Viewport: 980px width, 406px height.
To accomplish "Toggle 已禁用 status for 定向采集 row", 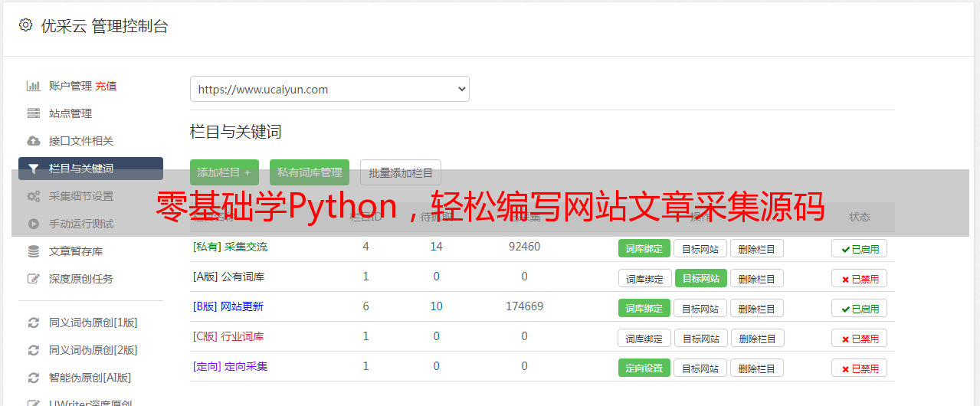I will click(x=859, y=368).
